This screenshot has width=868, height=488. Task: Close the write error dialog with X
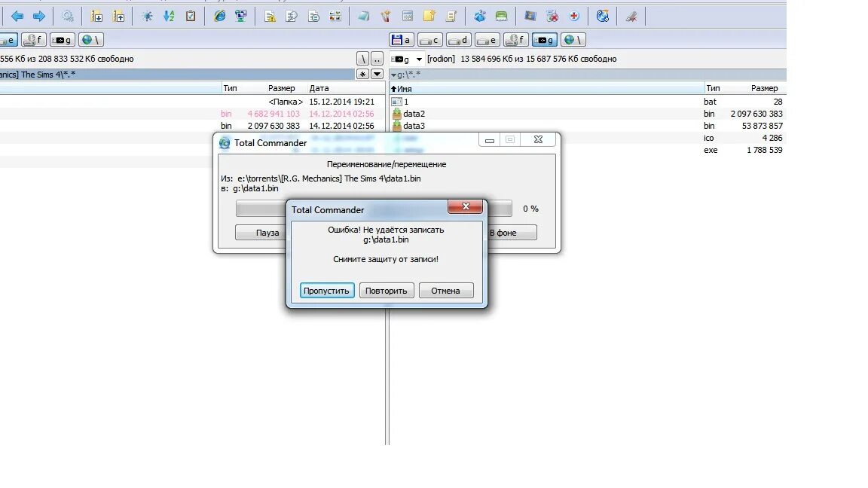465,206
